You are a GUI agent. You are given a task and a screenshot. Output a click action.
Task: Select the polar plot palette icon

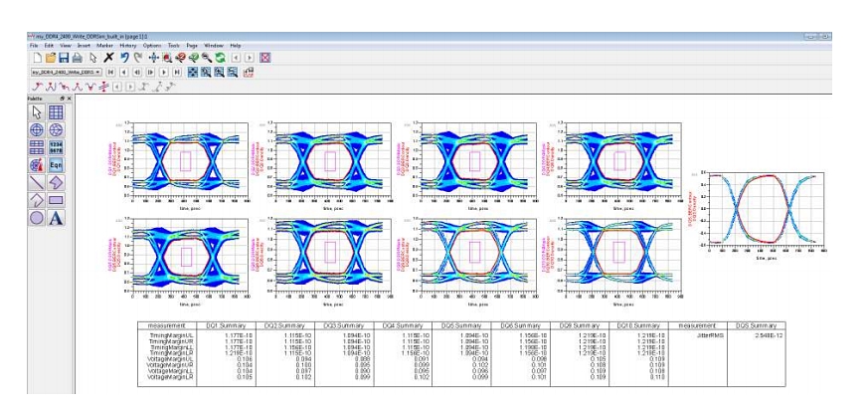[37, 130]
